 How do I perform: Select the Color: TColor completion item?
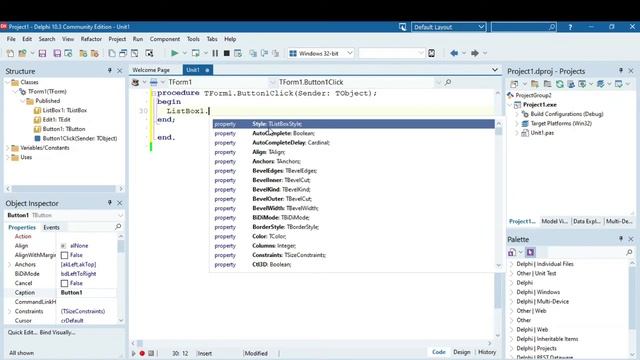click(353, 237)
